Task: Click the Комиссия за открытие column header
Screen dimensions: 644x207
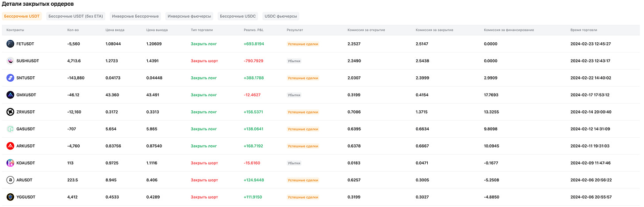Action: click(x=366, y=30)
